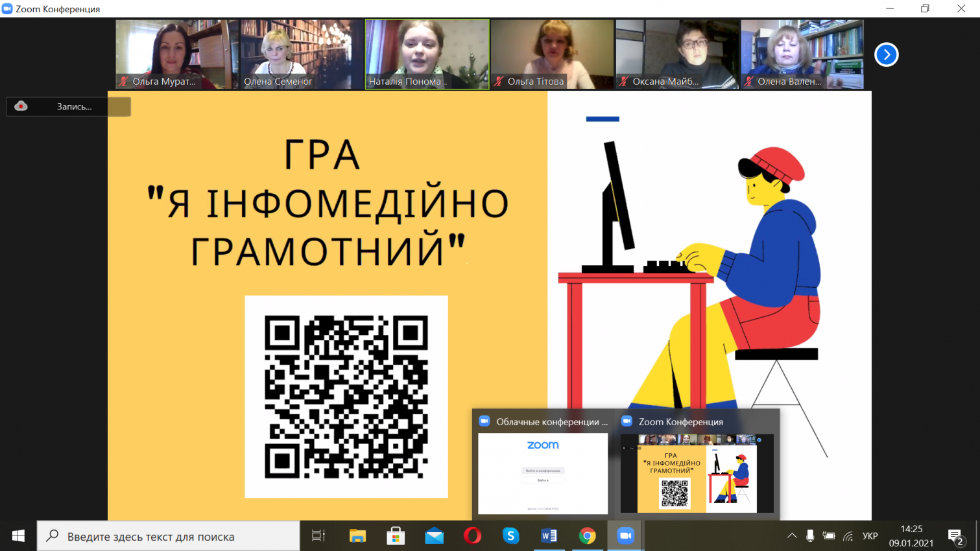Open File Explorer from taskbar
Image resolution: width=980 pixels, height=551 pixels.
pyautogui.click(x=357, y=536)
